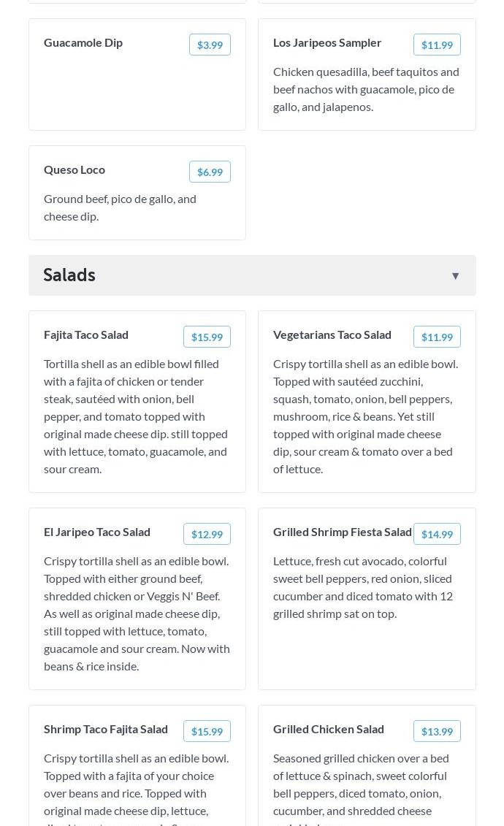
Task: Click Vegetarians Taco Salad $11.99 price
Action: click(x=437, y=337)
